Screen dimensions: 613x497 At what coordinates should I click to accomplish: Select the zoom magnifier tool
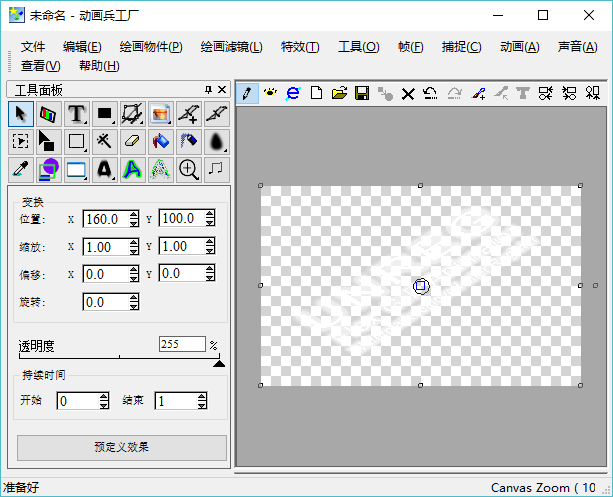tap(189, 170)
